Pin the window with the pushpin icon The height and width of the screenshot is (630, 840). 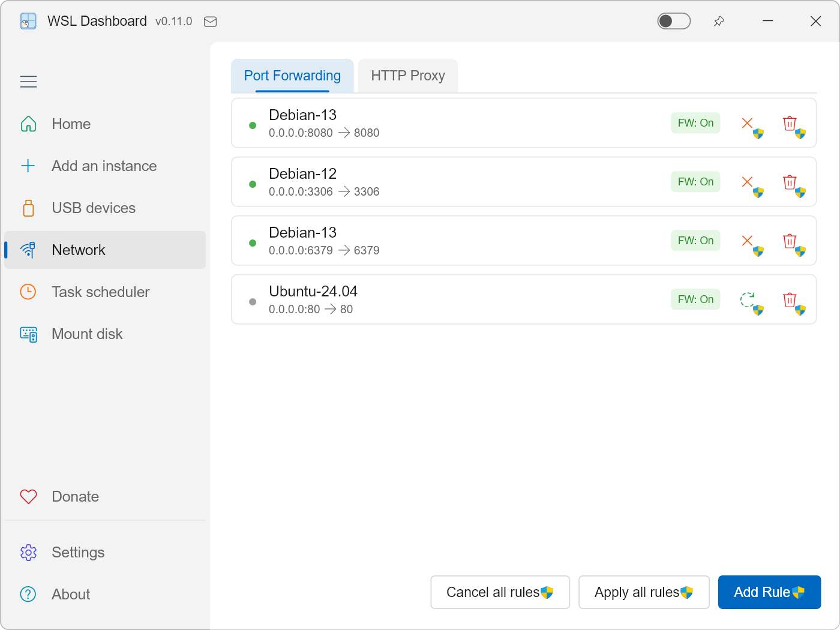click(x=719, y=22)
